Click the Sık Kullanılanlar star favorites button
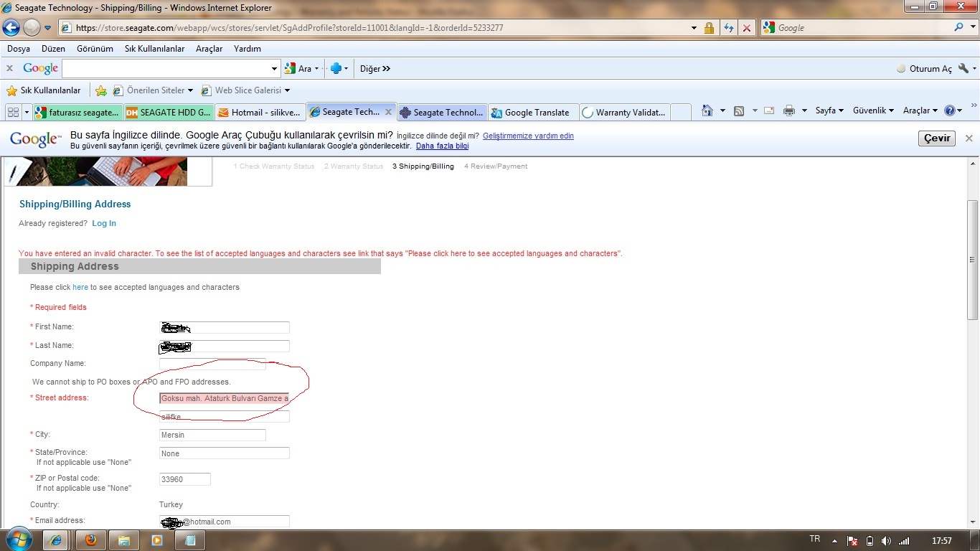This screenshot has width=980, height=551. coord(44,90)
